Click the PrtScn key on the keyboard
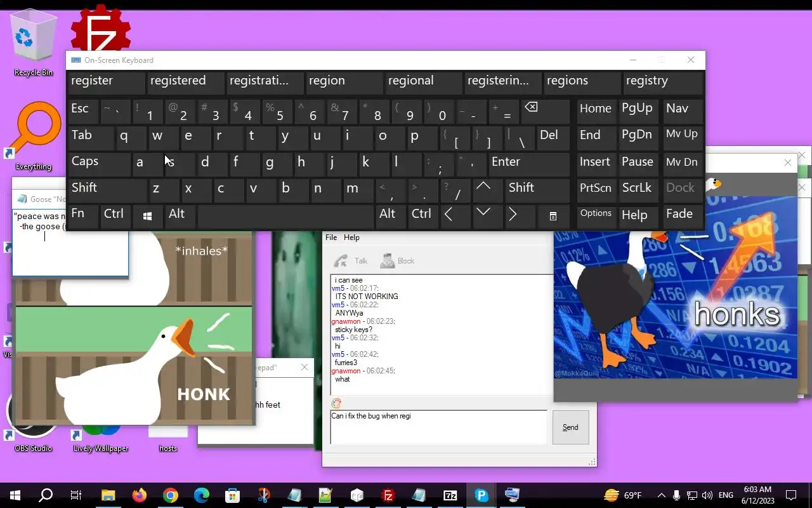812x508 pixels. 596,190
